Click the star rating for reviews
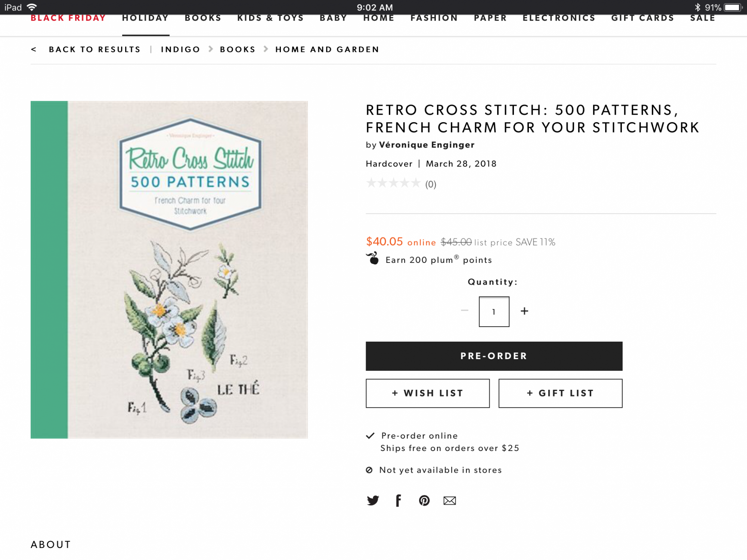Screen dimensions: 747x560 coord(393,183)
